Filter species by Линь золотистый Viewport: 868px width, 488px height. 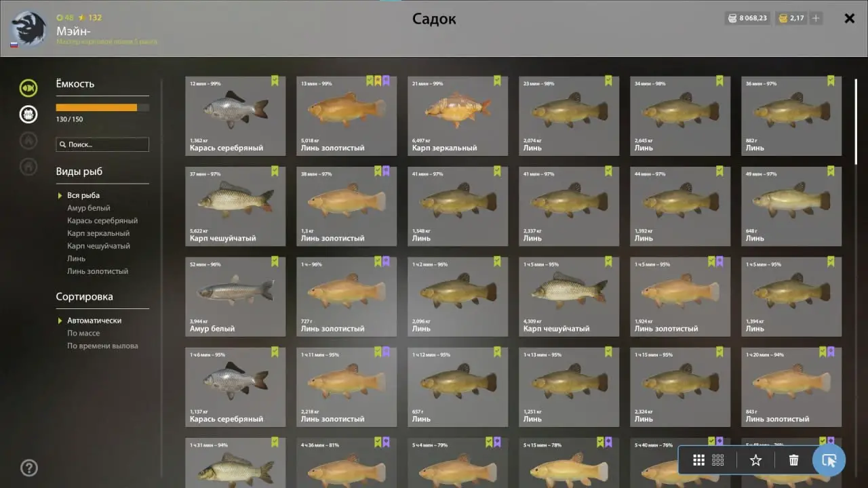click(x=98, y=271)
